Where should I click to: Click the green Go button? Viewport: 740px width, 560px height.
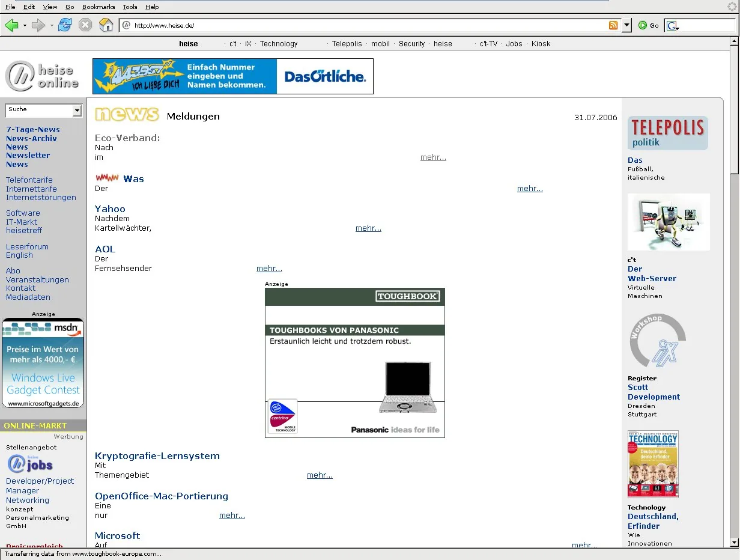pyautogui.click(x=649, y=25)
